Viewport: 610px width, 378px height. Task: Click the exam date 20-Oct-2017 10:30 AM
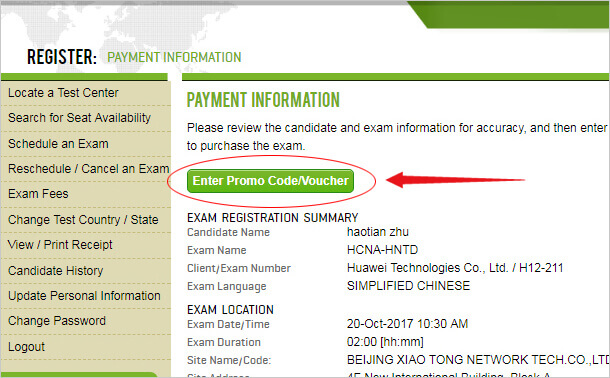click(407, 324)
